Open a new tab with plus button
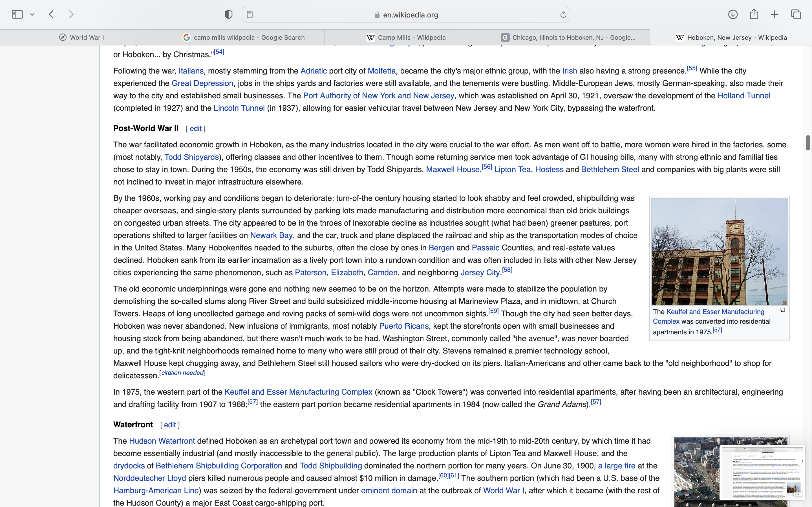This screenshot has width=812, height=507. [775, 14]
